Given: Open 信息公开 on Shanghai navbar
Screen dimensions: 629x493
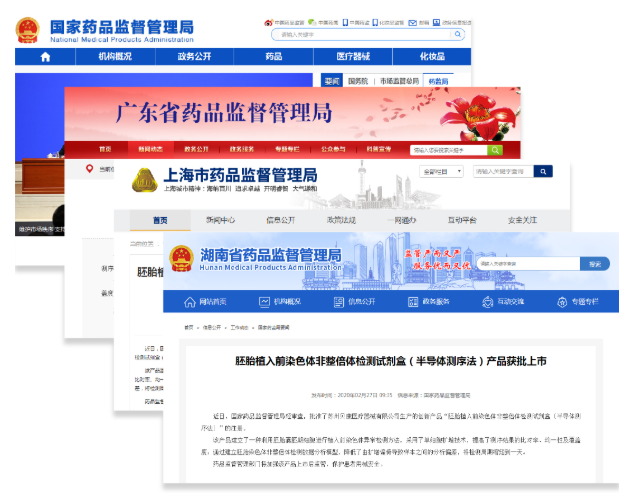Looking at the screenshot, I should point(280,220).
